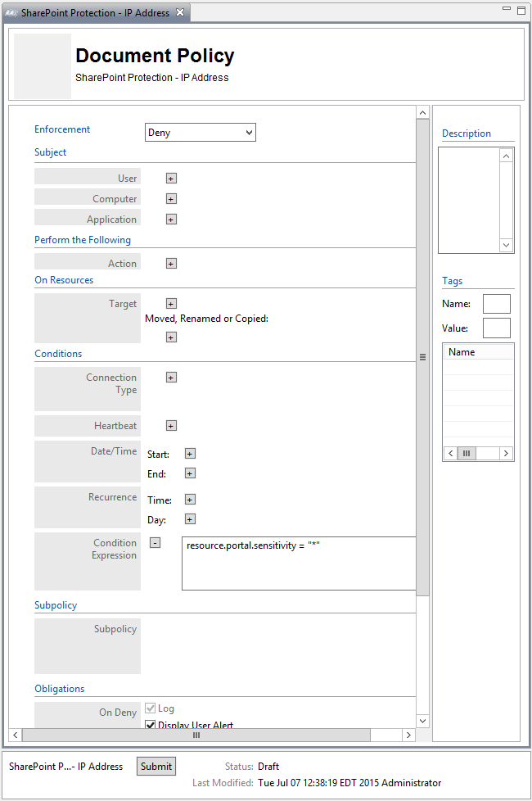This screenshot has height=801, width=532.
Task: Click the Description text area
Action: coord(469,200)
